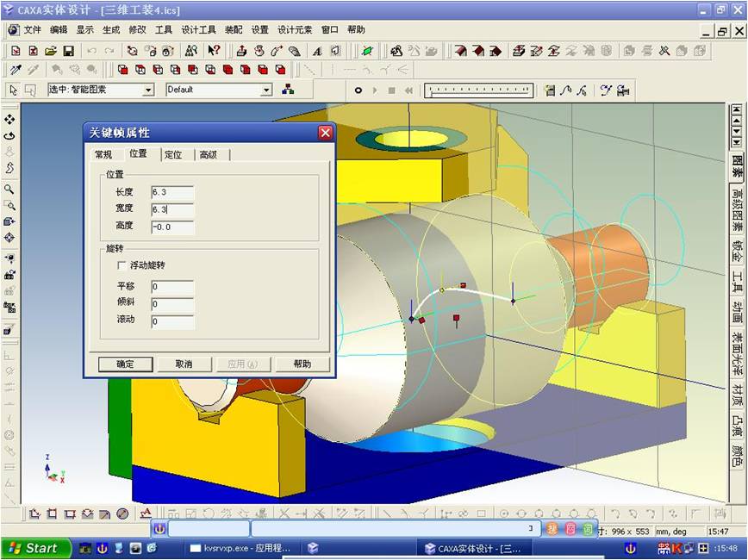Screen dimensions: 748x560
Task: Click the 确定 button
Action: [125, 364]
